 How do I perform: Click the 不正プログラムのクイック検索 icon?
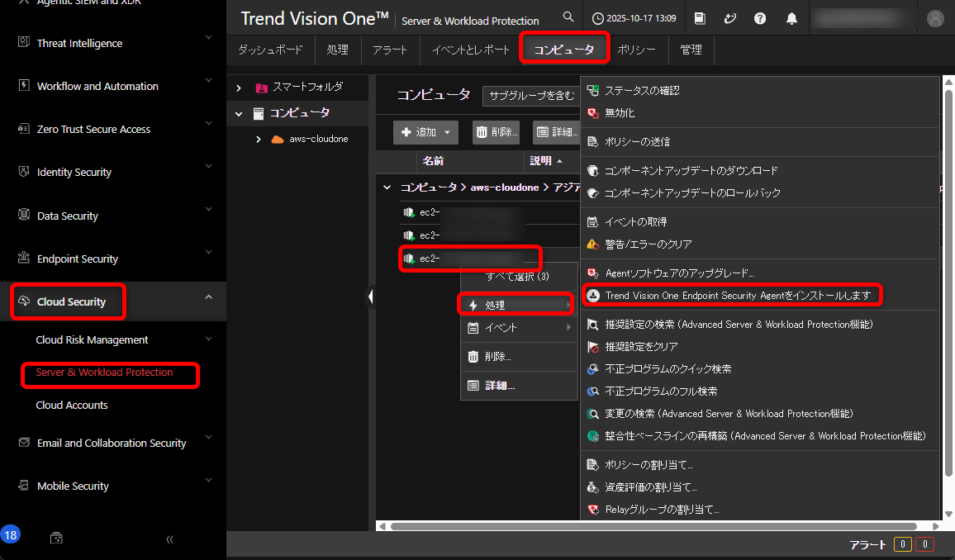coord(592,369)
